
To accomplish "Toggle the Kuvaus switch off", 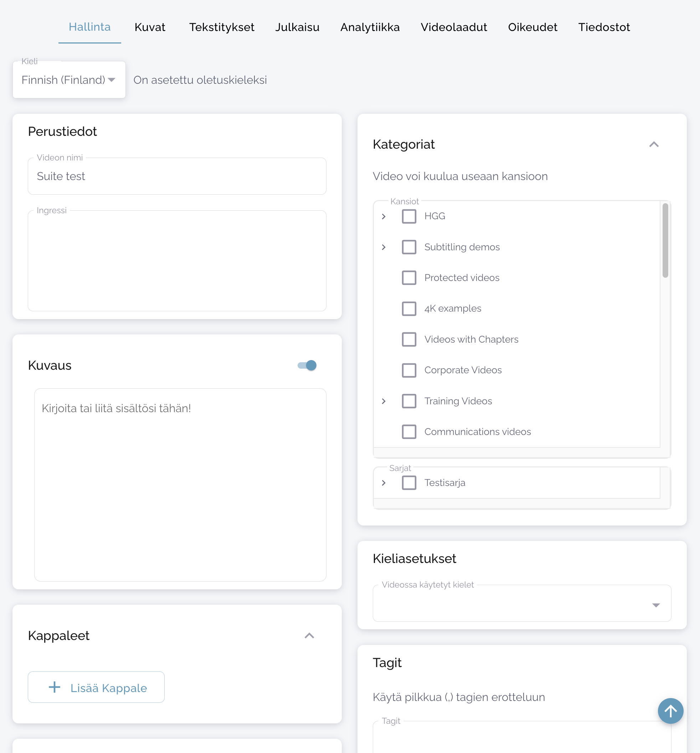I will (x=307, y=365).
